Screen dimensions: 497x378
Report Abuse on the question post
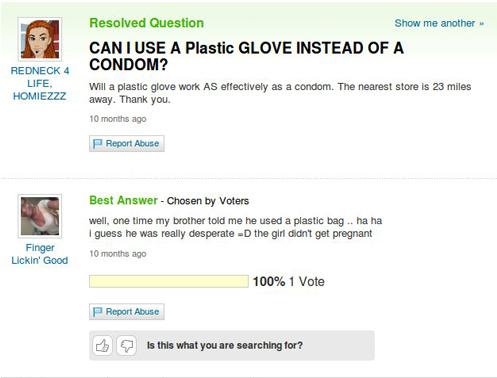(x=127, y=144)
